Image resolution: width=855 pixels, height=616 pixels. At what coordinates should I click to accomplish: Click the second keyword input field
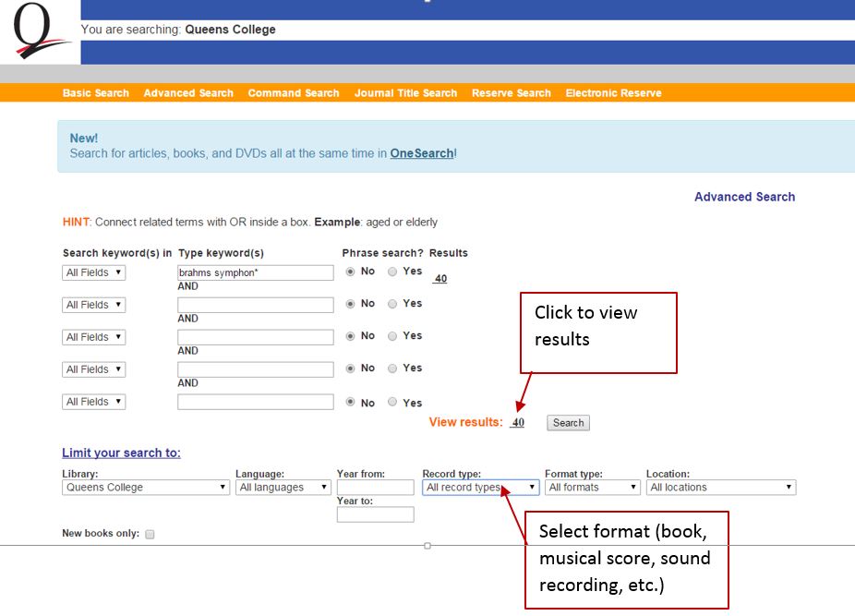256,305
